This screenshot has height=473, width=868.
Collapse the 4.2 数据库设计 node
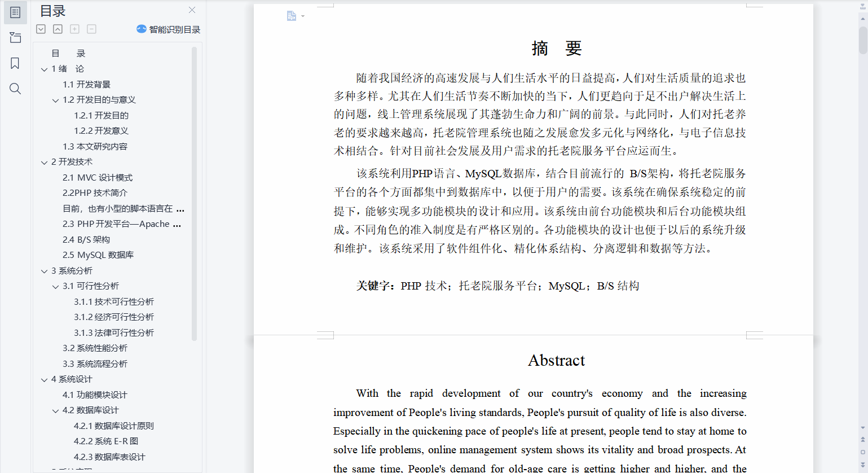pos(55,411)
